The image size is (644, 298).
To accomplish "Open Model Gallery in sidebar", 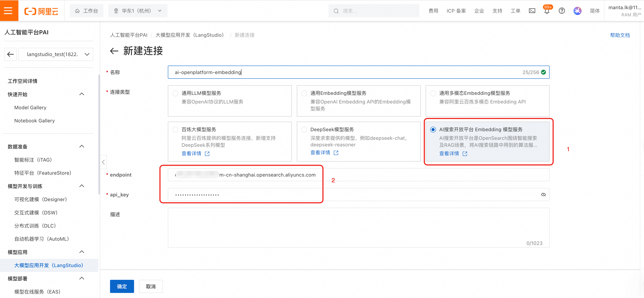I will coord(30,108).
